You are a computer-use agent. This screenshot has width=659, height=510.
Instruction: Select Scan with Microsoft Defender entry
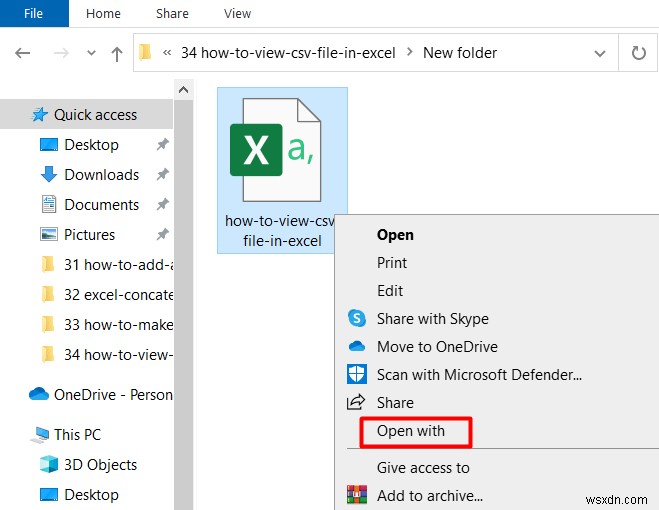(x=479, y=375)
